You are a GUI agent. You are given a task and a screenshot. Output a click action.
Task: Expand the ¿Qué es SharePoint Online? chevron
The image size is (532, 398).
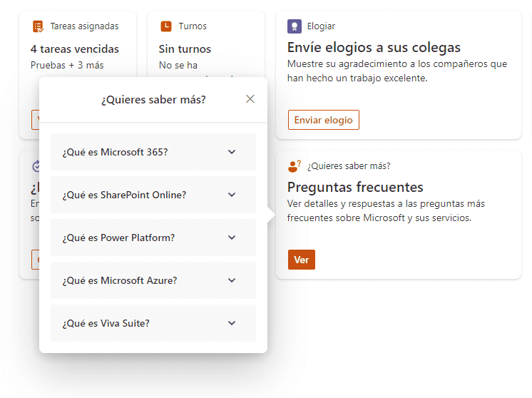(232, 195)
